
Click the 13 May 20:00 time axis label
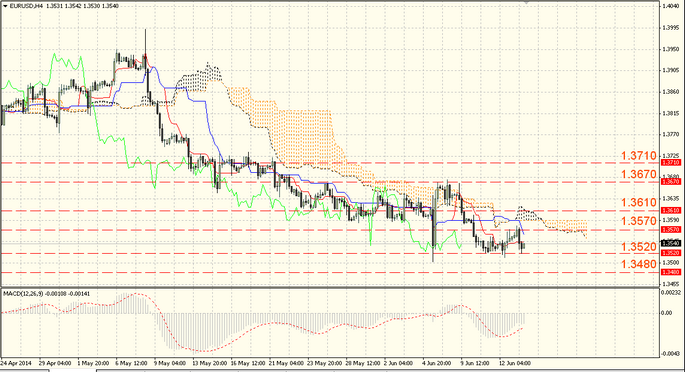[210, 363]
